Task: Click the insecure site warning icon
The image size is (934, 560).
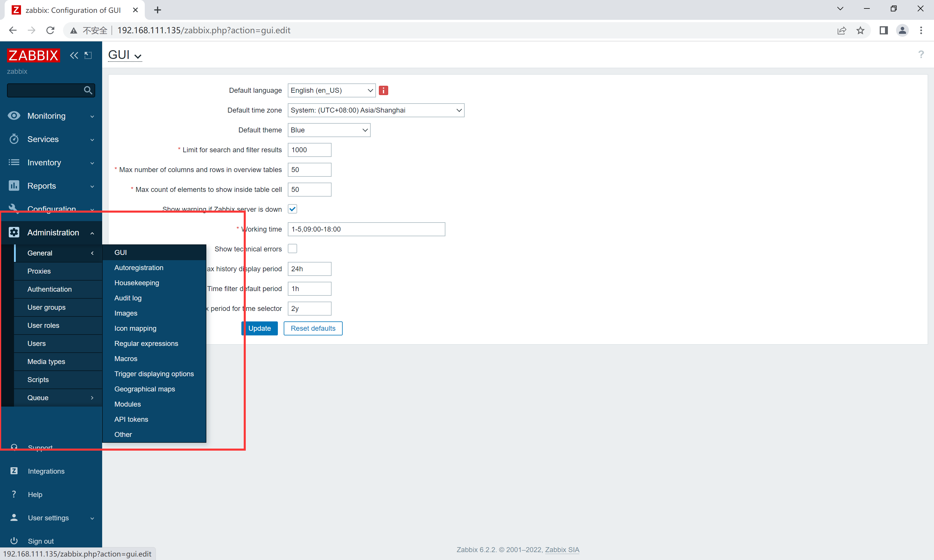Action: tap(74, 30)
